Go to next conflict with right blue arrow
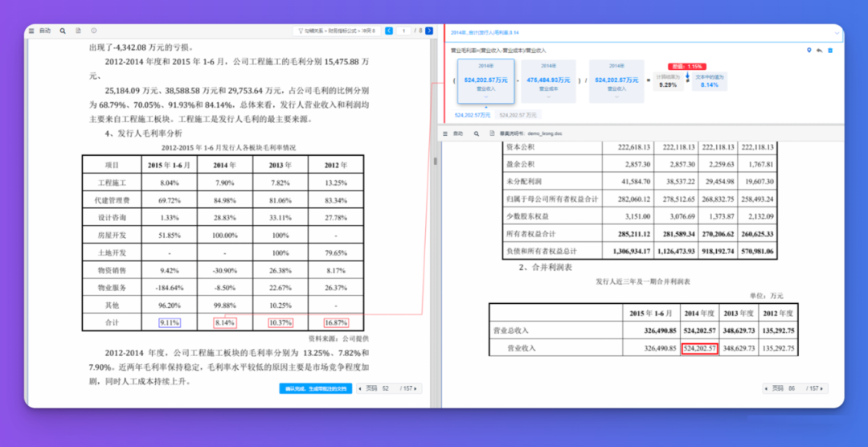The width and height of the screenshot is (868, 447). 429,31
